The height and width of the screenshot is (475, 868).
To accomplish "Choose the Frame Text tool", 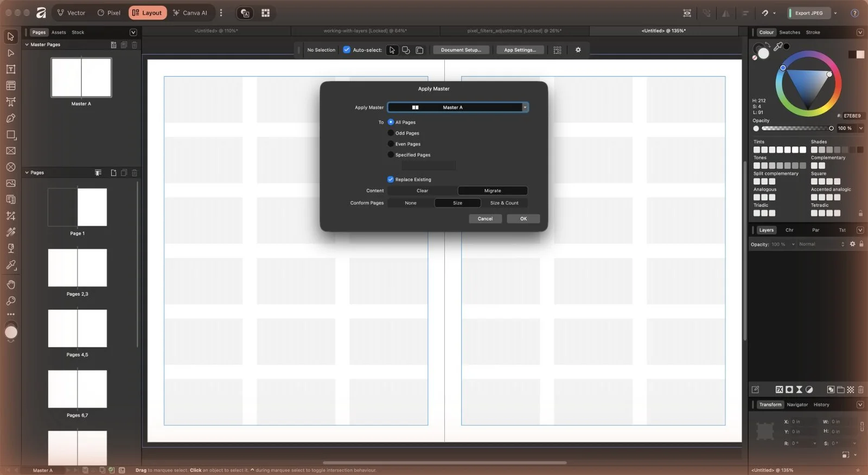I will coord(10,69).
